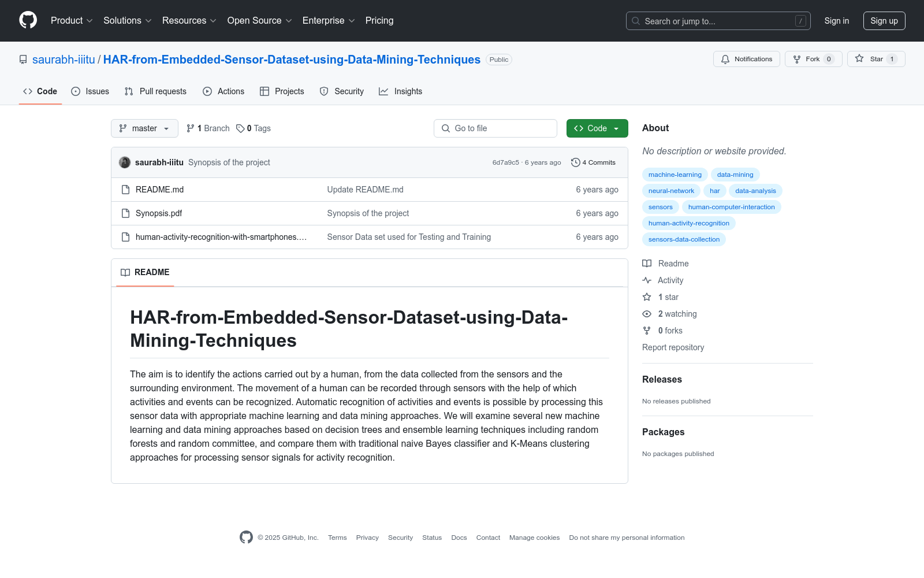The image size is (924, 578).
Task: Go to the Projects tab
Action: 282,91
